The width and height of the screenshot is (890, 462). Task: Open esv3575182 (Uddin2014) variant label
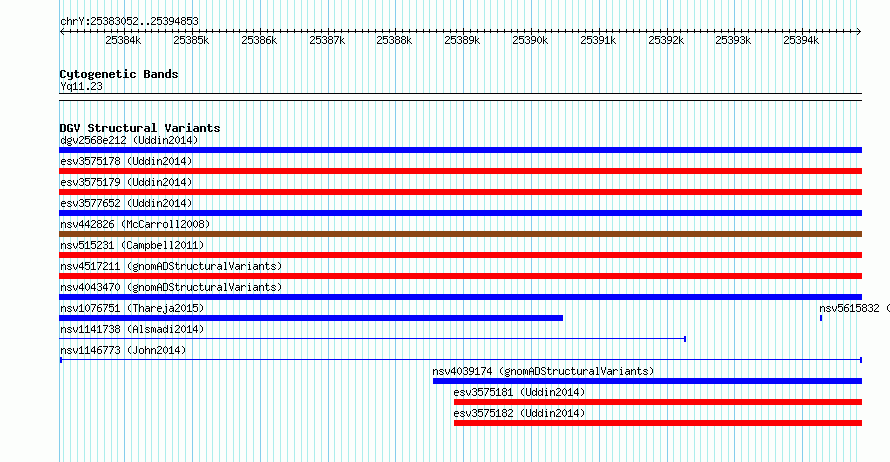pyautogui.click(x=519, y=413)
